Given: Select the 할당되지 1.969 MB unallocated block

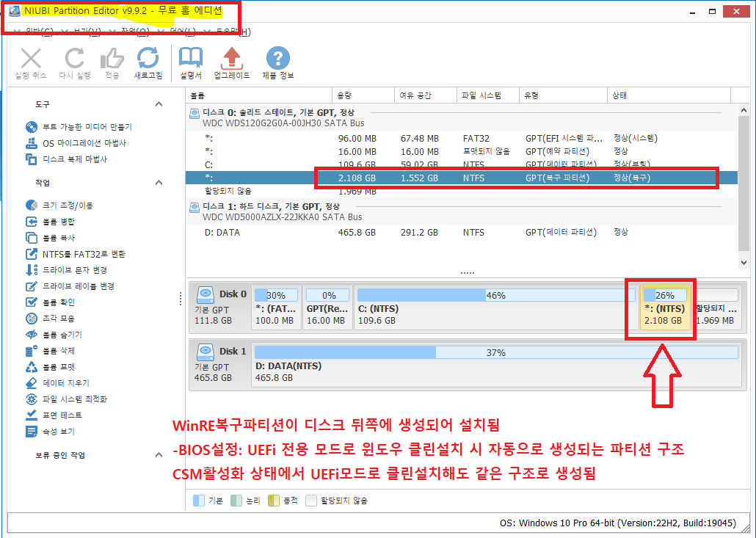Looking at the screenshot, I should (716, 308).
